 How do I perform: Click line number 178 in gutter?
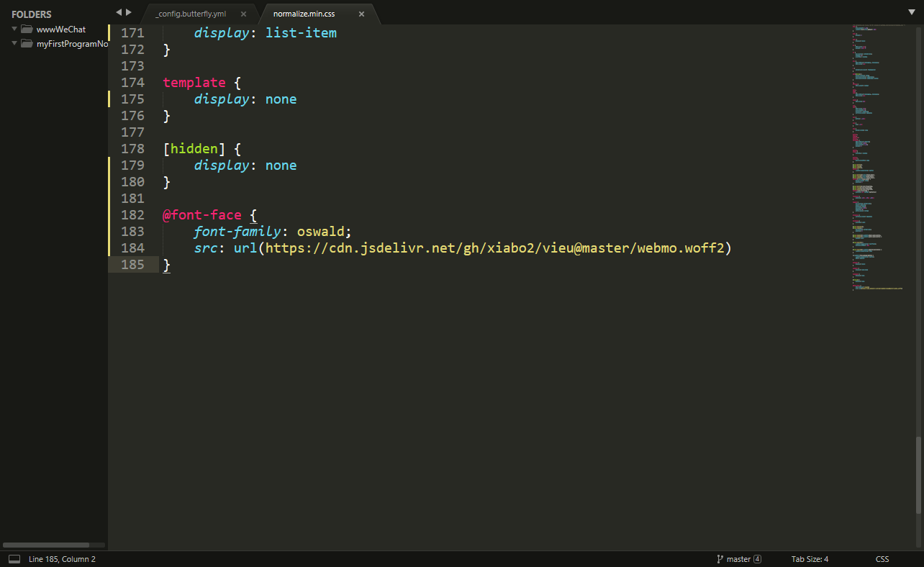point(132,149)
